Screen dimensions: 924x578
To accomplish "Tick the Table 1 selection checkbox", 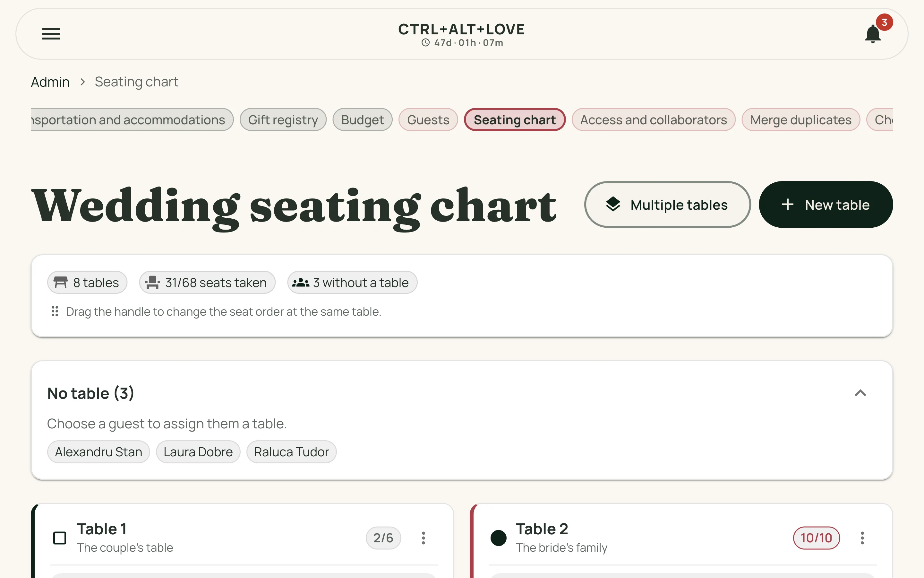I will [60, 538].
